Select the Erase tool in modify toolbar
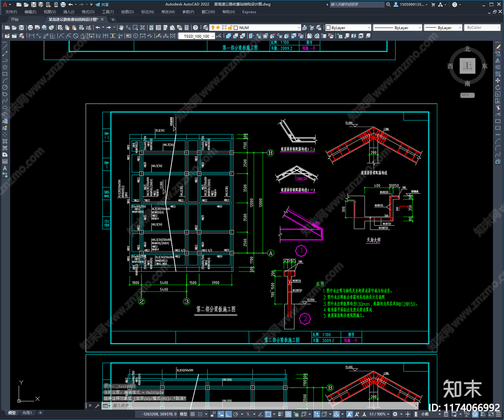 coord(498,47)
